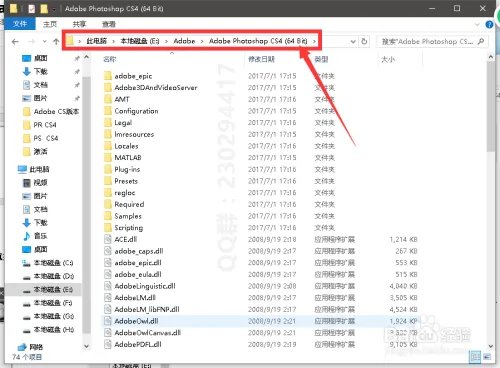
Task: Click 本地磁盘 (E:) in the address breadcrumb
Action: 140,41
